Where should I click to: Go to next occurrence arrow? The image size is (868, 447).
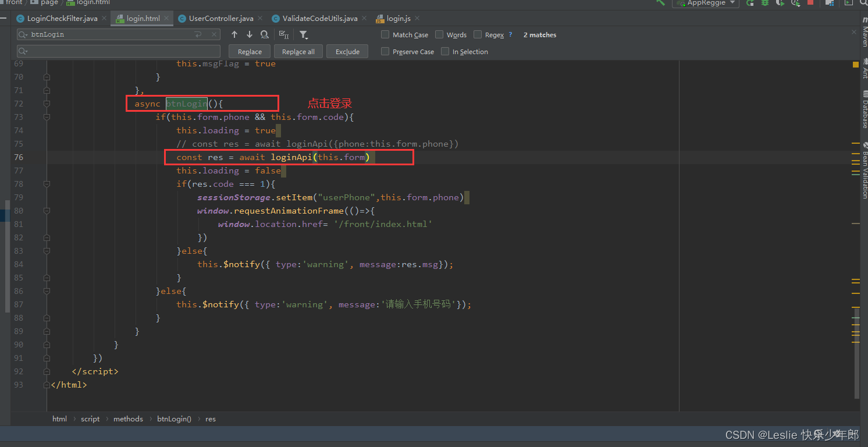pos(250,34)
